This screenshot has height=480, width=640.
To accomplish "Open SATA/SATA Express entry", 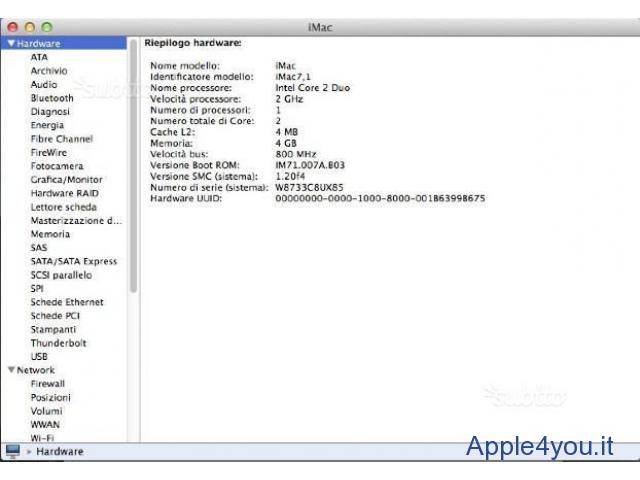I will [74, 261].
